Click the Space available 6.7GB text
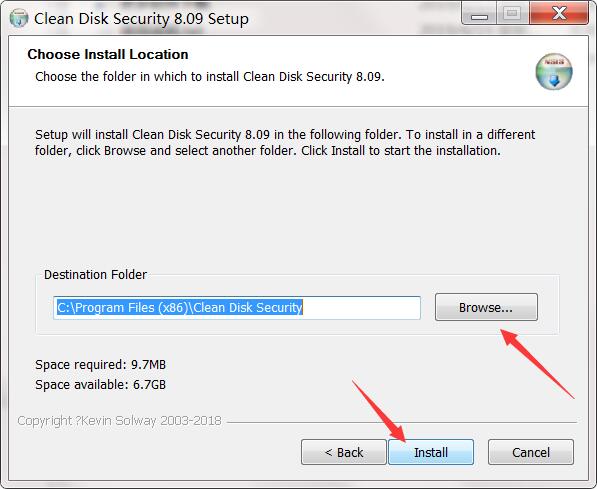The image size is (597, 489). pyautogui.click(x=101, y=384)
